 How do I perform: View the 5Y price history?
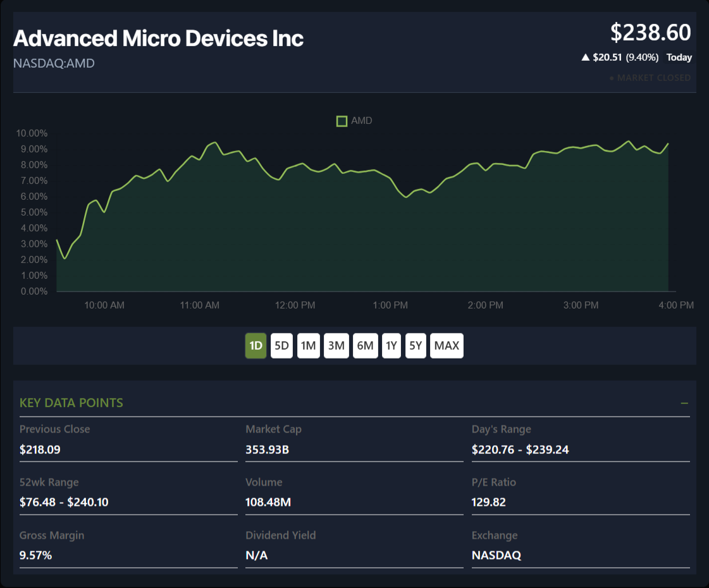[416, 346]
